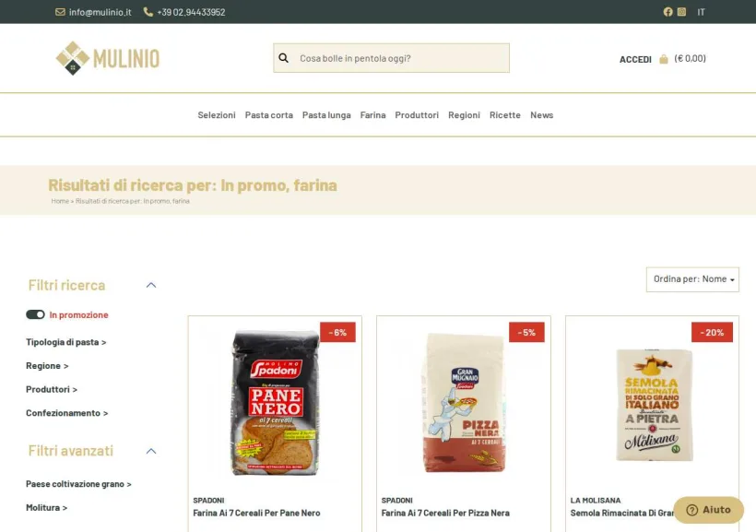Click the info@mulinio.it email link
Image resolution: width=756 pixels, height=532 pixels.
[100, 12]
